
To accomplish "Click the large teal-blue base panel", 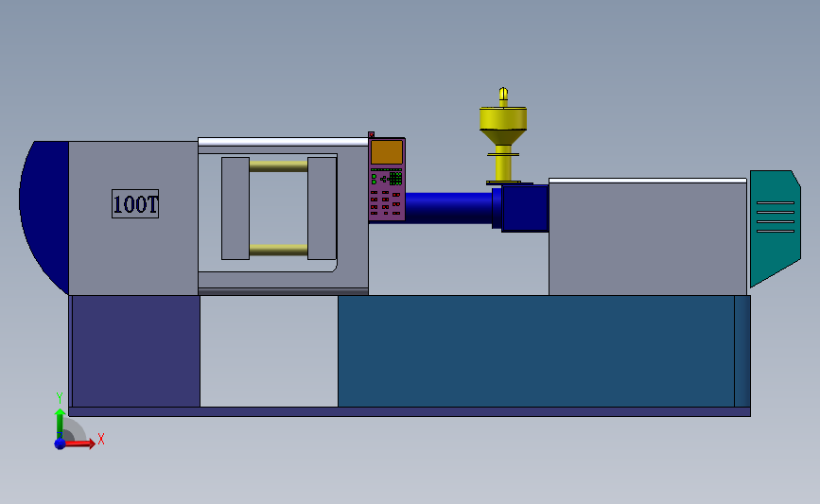I will (x=536, y=351).
